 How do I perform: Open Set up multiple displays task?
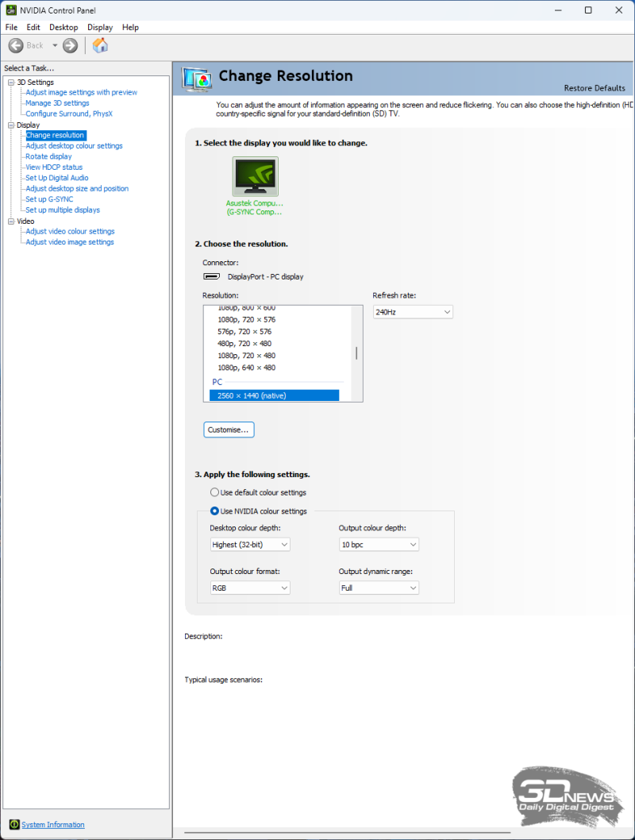[63, 210]
